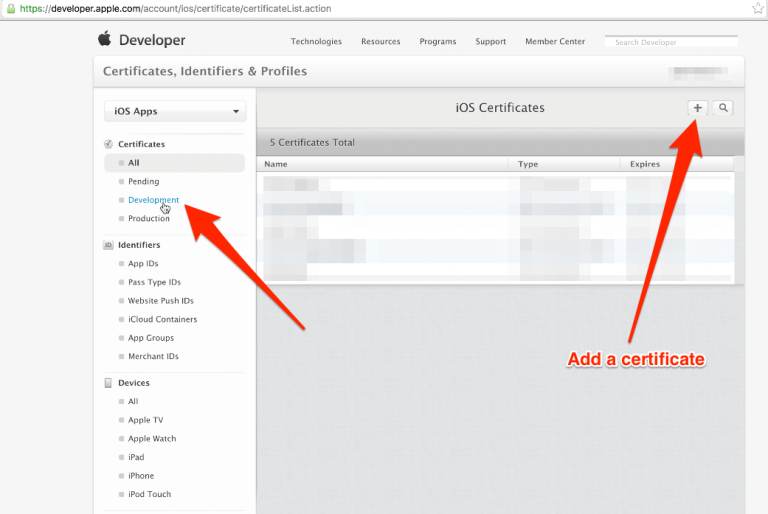The height and width of the screenshot is (514, 768).
Task: Open the Programs menu
Action: pos(438,42)
